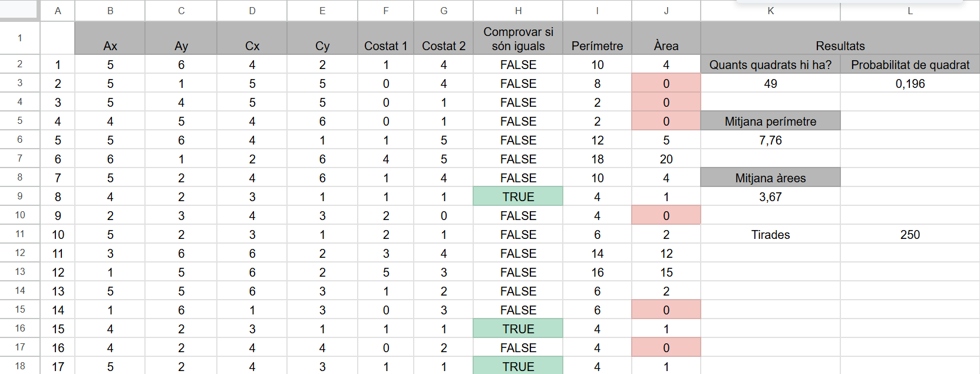Viewport: 980px width, 374px height.
Task: Select the 'Resultats' merged header cell
Action: [840, 39]
